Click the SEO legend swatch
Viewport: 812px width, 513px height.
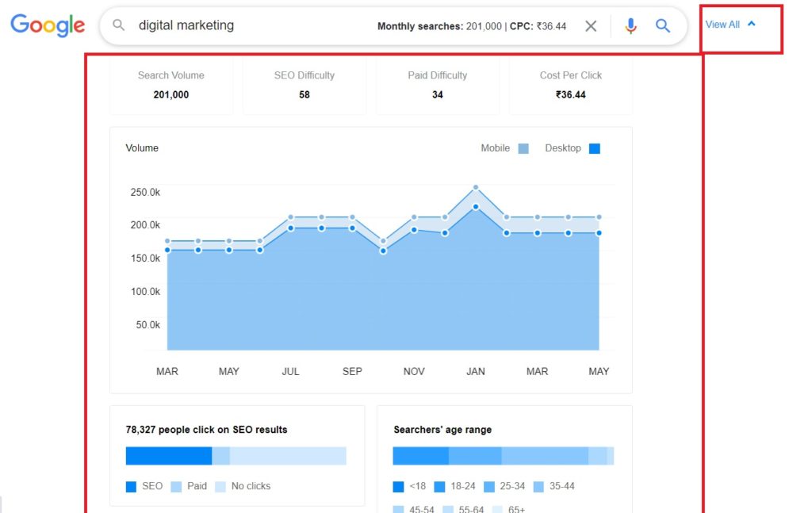[x=131, y=487]
